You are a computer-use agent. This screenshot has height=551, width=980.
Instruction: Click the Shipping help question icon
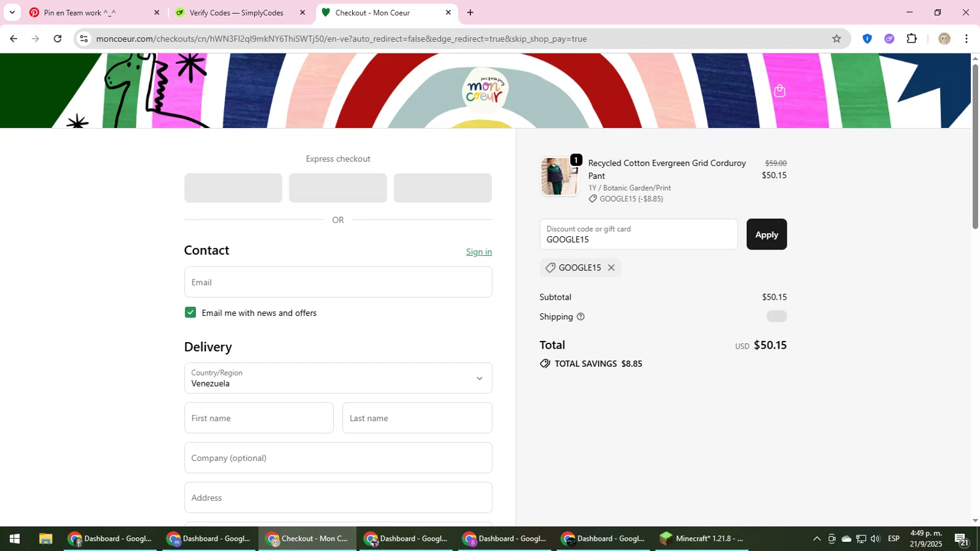coord(581,317)
